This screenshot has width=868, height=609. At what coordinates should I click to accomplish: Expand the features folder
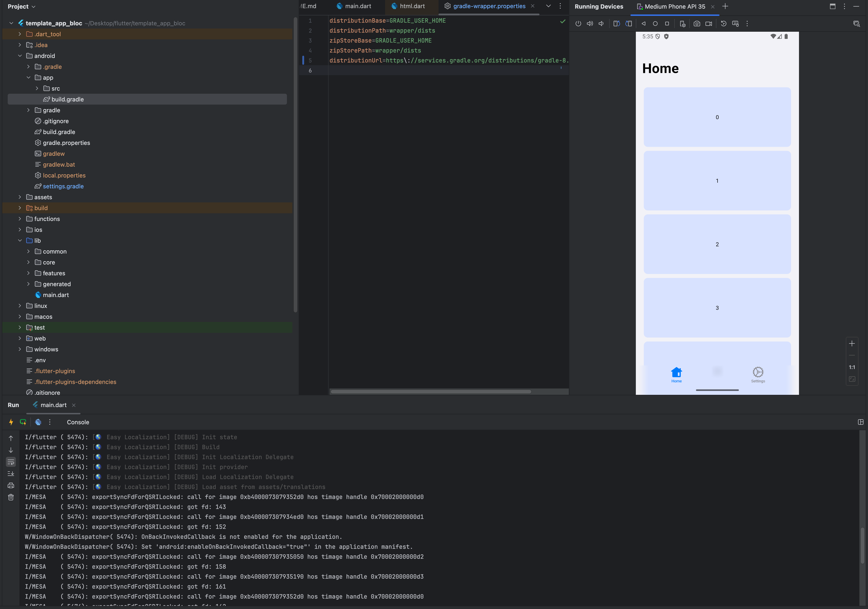coord(28,273)
